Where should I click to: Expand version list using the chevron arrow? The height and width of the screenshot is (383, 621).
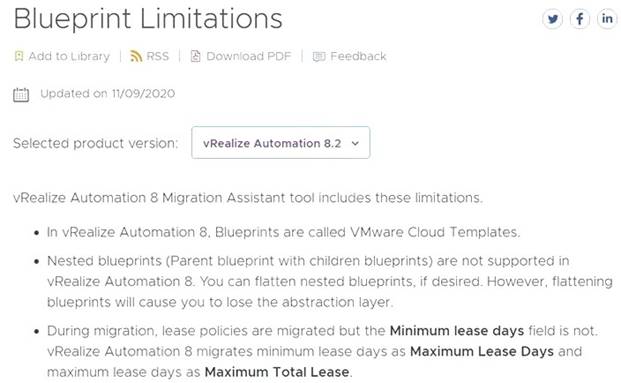(x=355, y=143)
